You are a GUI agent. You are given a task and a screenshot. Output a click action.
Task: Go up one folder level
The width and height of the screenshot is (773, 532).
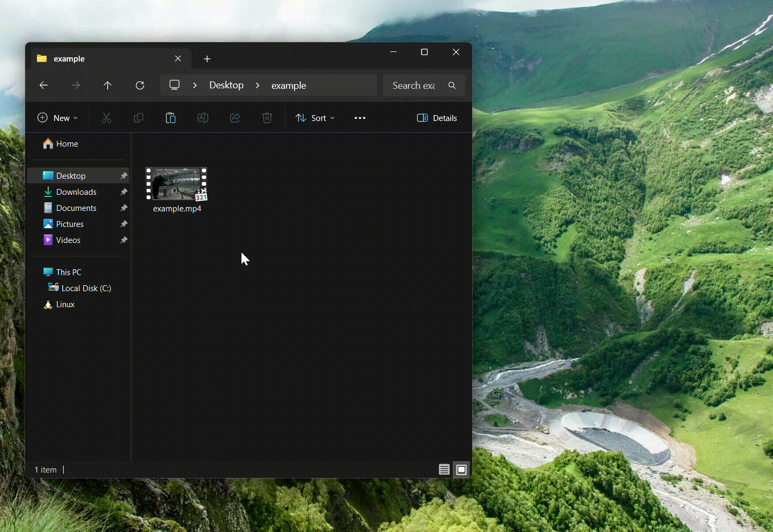coord(108,85)
